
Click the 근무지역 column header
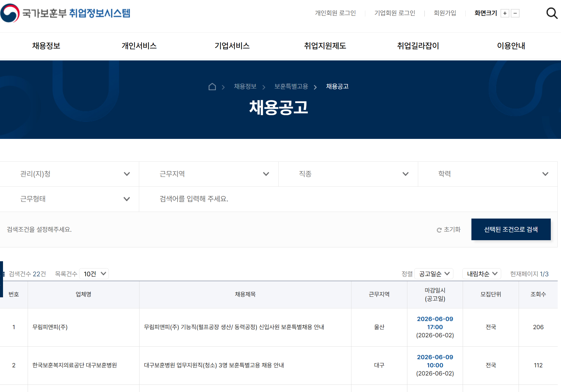[379, 294]
